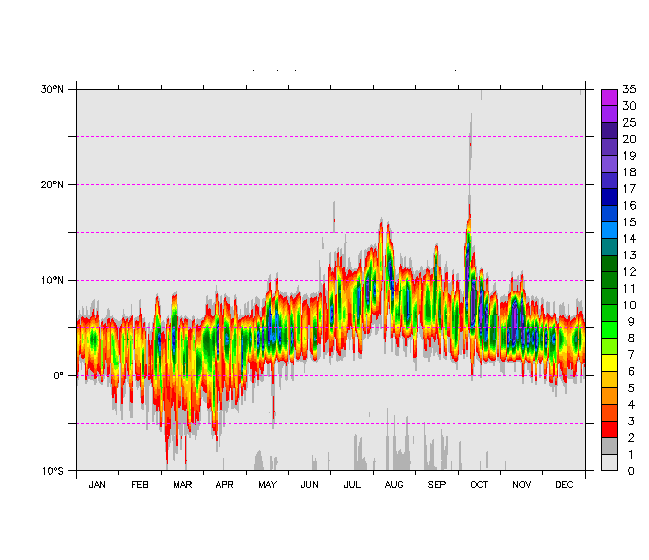Click the JAN label on the month axis
Viewport: 649px width, 560px height.
coord(97,485)
